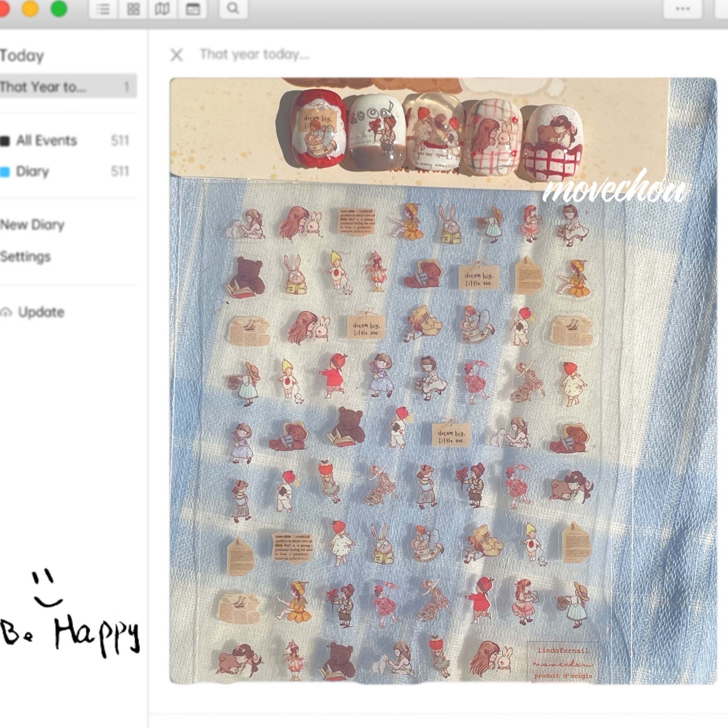Viewport: 728px width, 728px height.
Task: Click the Update cloud icon
Action: click(6, 312)
